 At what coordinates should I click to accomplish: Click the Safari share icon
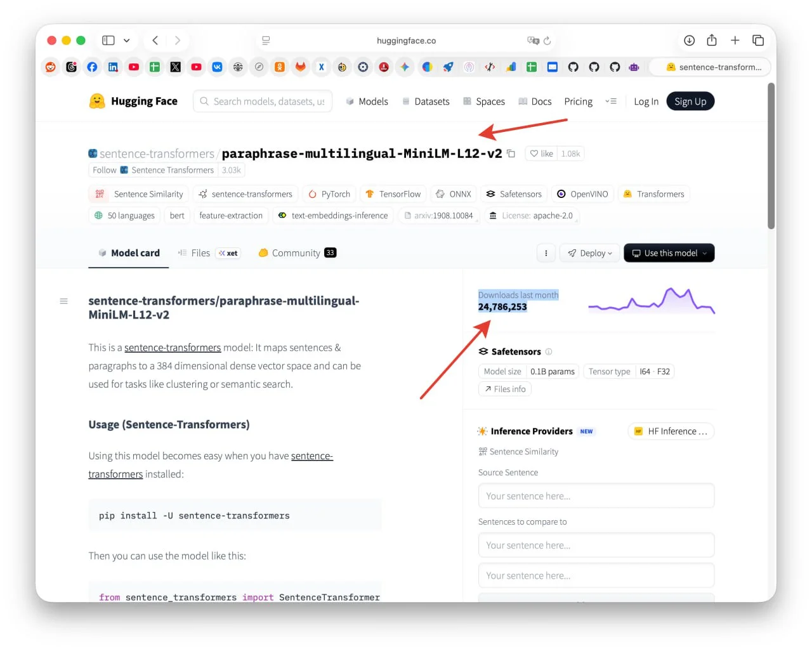point(712,41)
